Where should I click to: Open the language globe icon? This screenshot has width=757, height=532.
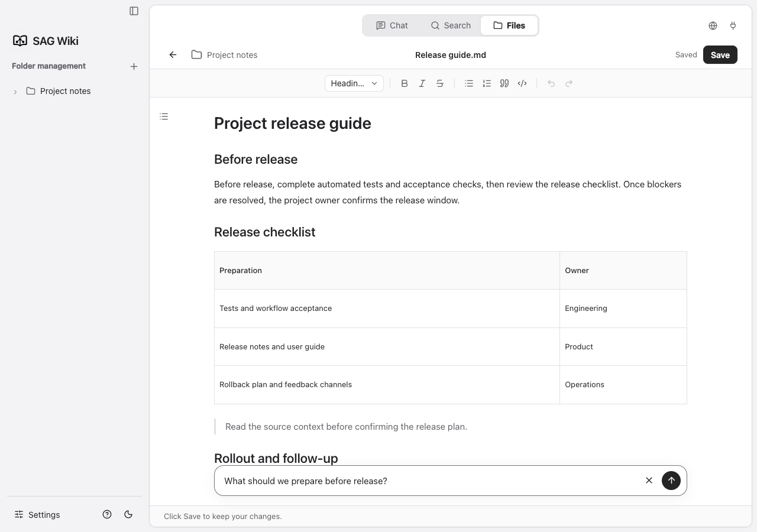[x=713, y=25]
